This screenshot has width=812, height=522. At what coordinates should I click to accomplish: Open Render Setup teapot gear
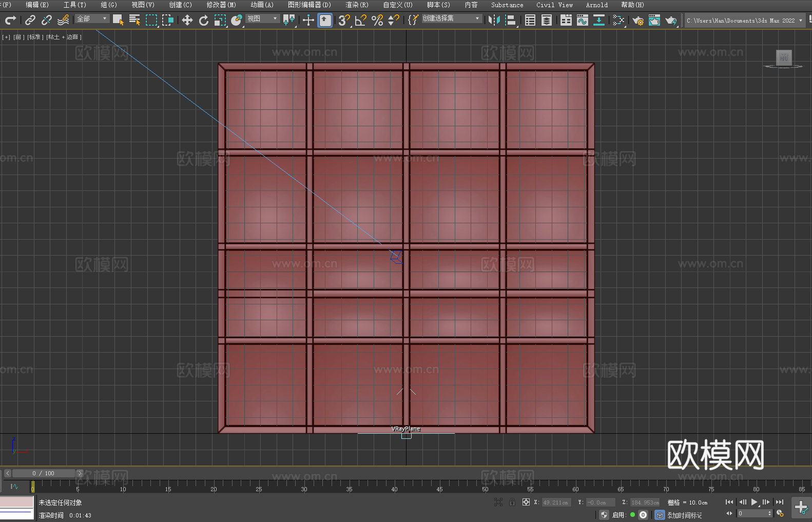pos(638,20)
